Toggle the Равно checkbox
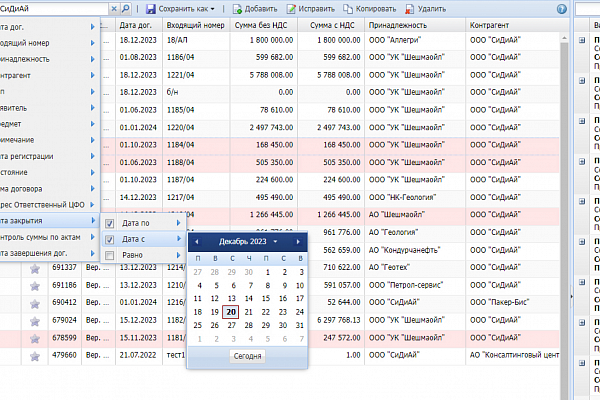The height and width of the screenshot is (400, 600). [109, 255]
